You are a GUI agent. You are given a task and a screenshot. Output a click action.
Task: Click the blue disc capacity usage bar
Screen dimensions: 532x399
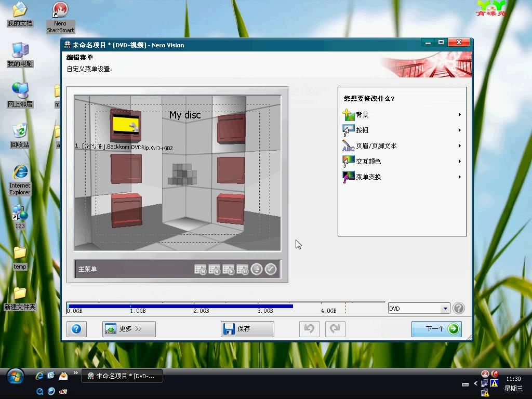click(x=180, y=306)
